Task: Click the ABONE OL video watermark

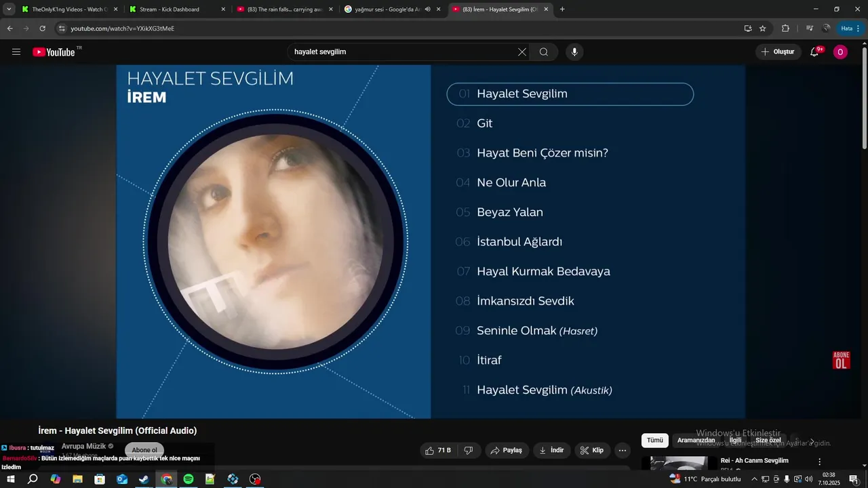Action: tap(841, 360)
